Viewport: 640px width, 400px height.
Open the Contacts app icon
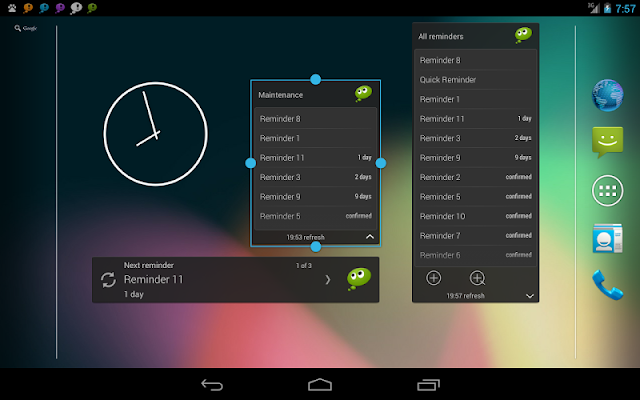point(607,238)
